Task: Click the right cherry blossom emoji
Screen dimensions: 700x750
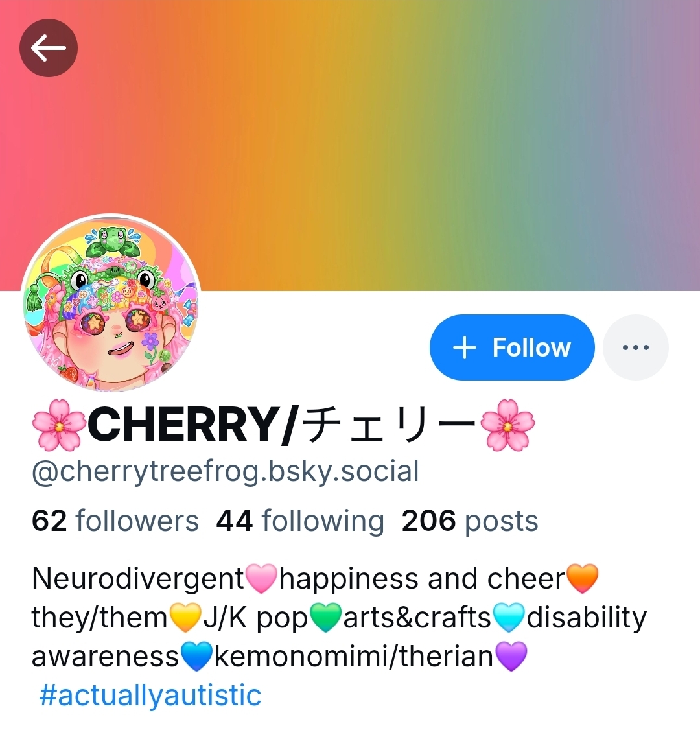Action: coord(507,425)
